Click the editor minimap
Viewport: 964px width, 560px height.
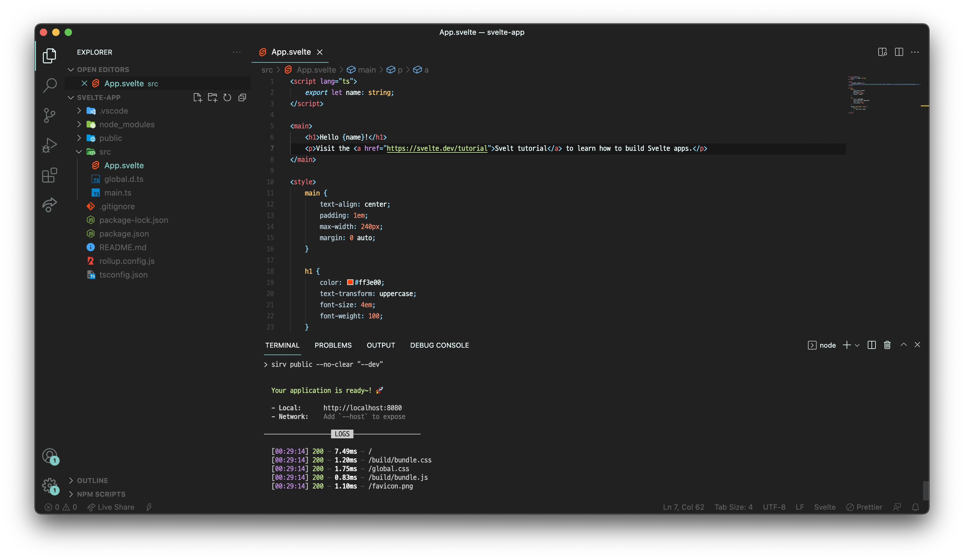tap(884, 95)
